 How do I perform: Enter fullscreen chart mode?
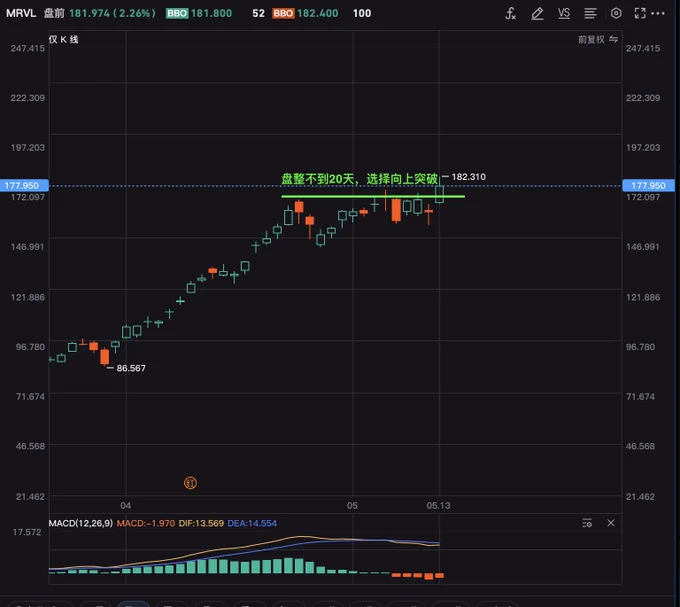[x=640, y=13]
